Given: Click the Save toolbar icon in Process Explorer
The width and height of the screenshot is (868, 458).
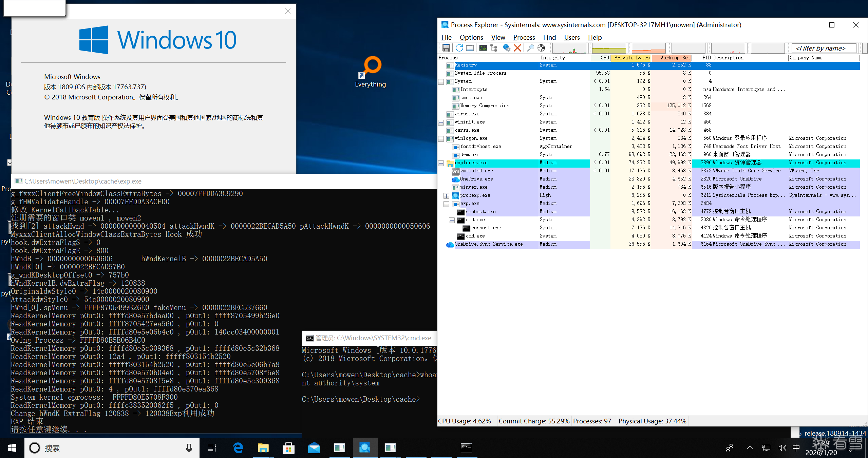Looking at the screenshot, I should pyautogui.click(x=446, y=48).
